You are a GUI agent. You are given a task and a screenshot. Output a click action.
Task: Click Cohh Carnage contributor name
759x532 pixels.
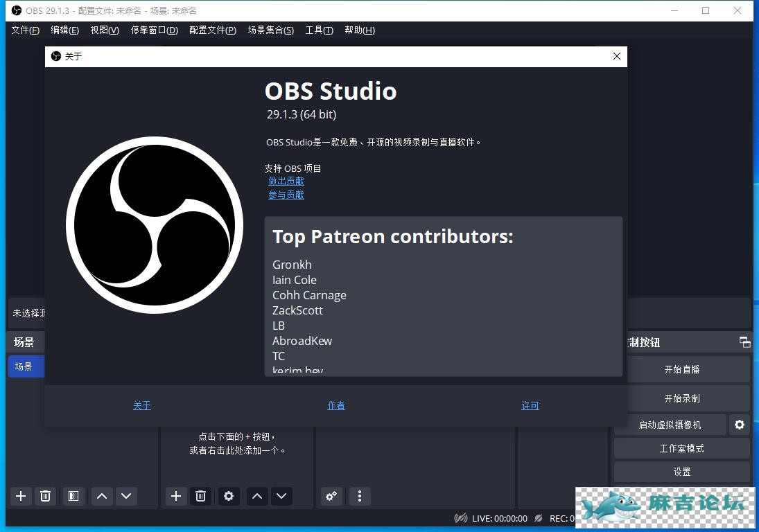pyautogui.click(x=309, y=296)
